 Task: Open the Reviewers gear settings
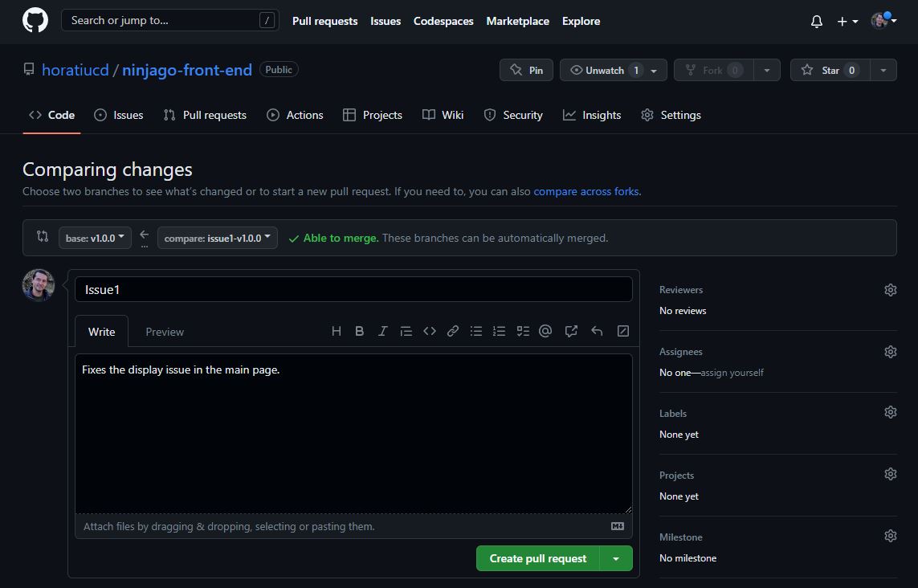click(890, 290)
